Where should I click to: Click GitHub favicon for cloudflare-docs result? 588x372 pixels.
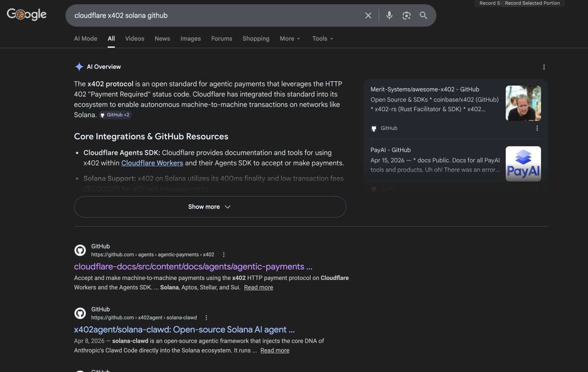[x=80, y=250]
